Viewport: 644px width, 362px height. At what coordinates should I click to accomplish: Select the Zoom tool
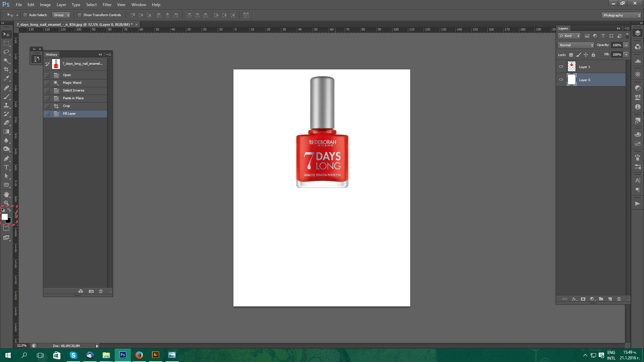6,203
